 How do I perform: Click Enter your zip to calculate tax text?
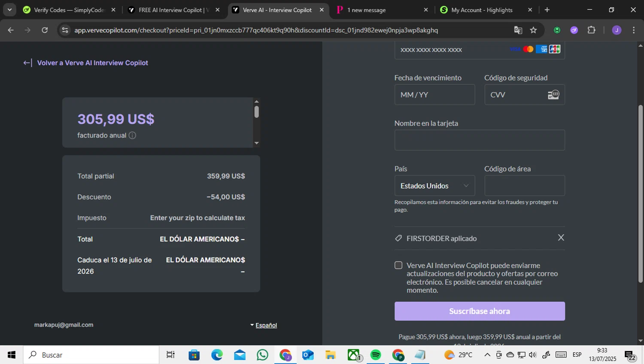coord(197,218)
